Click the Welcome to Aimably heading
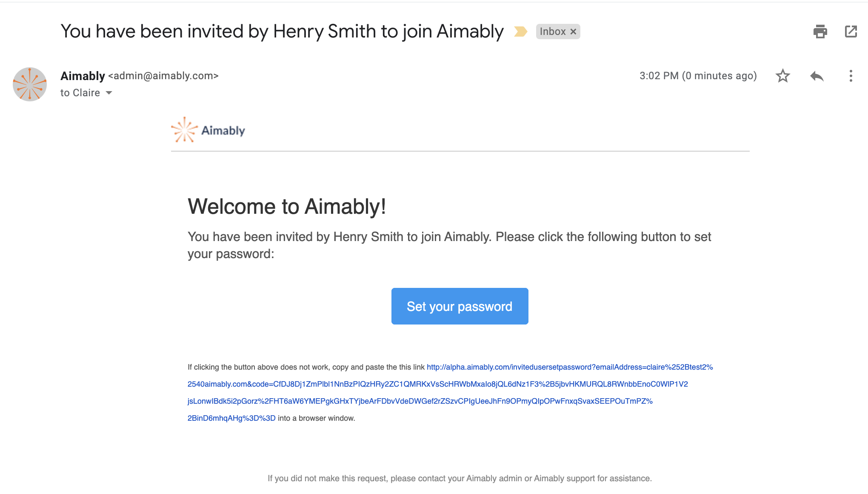 (x=287, y=207)
